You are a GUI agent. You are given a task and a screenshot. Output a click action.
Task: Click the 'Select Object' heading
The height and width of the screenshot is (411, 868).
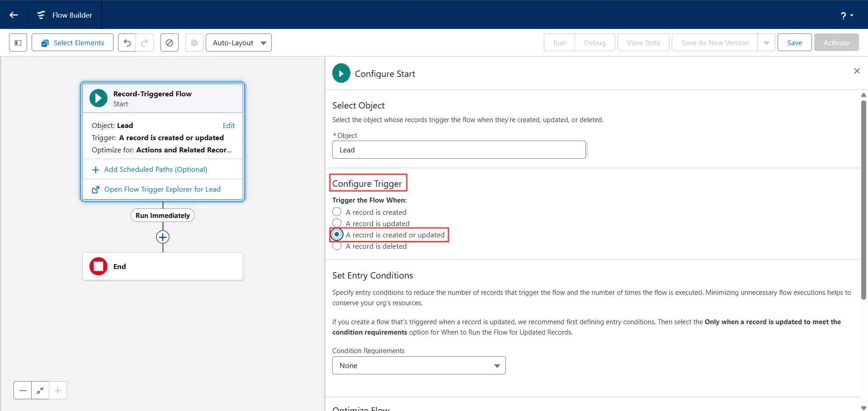(359, 105)
